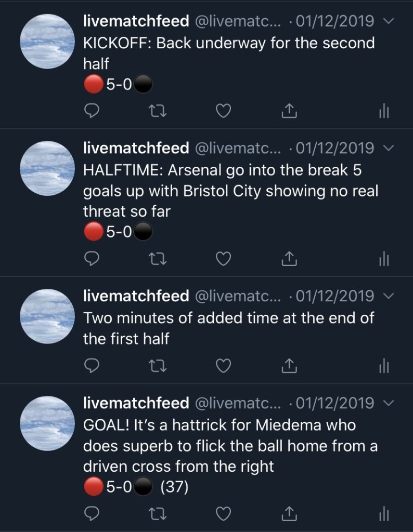This screenshot has width=413, height=532.
Task: Open the Miedema hattrick tweet options chevron
Action: 386,403
